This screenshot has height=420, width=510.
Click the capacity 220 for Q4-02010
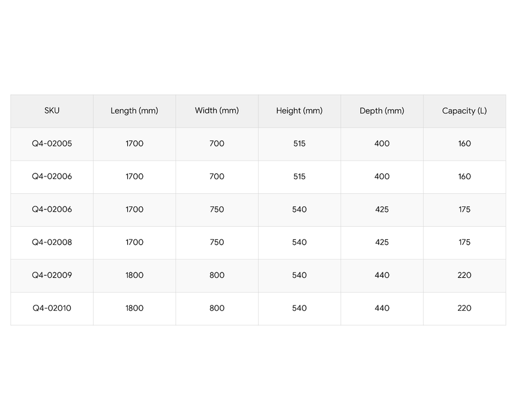click(464, 308)
